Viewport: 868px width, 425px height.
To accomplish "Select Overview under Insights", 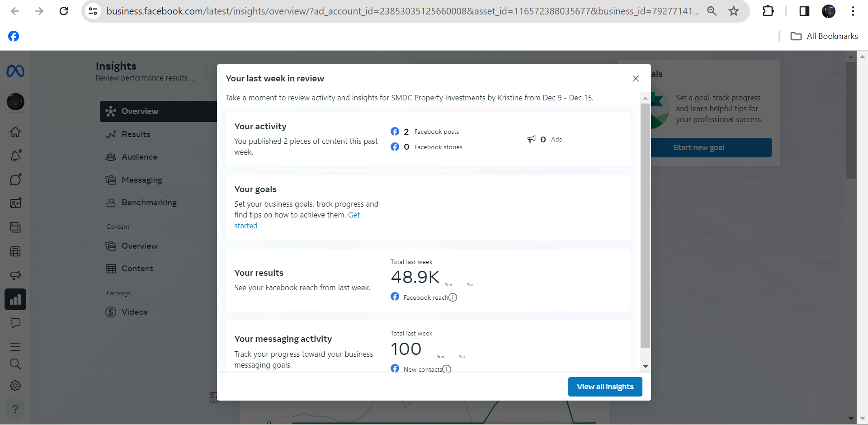I will pos(158,111).
